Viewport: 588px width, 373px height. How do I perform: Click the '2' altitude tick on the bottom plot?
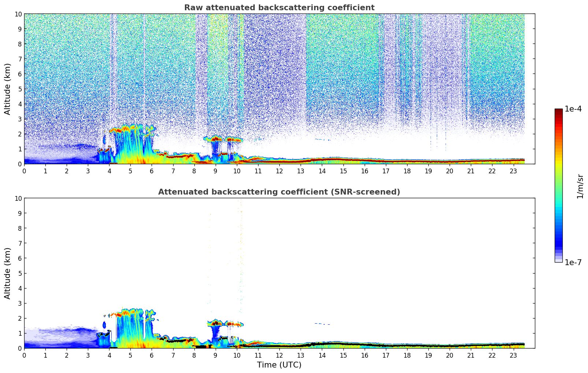click(x=20, y=318)
